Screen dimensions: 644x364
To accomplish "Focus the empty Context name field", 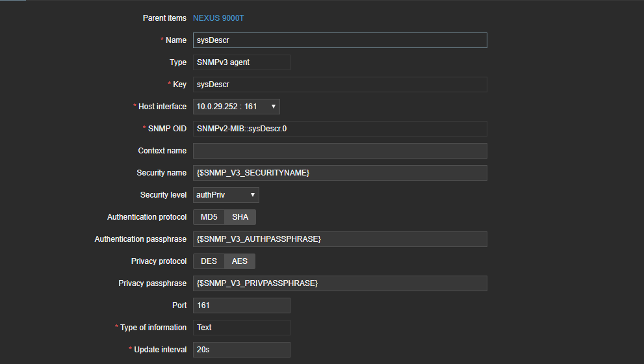I will [339, 151].
